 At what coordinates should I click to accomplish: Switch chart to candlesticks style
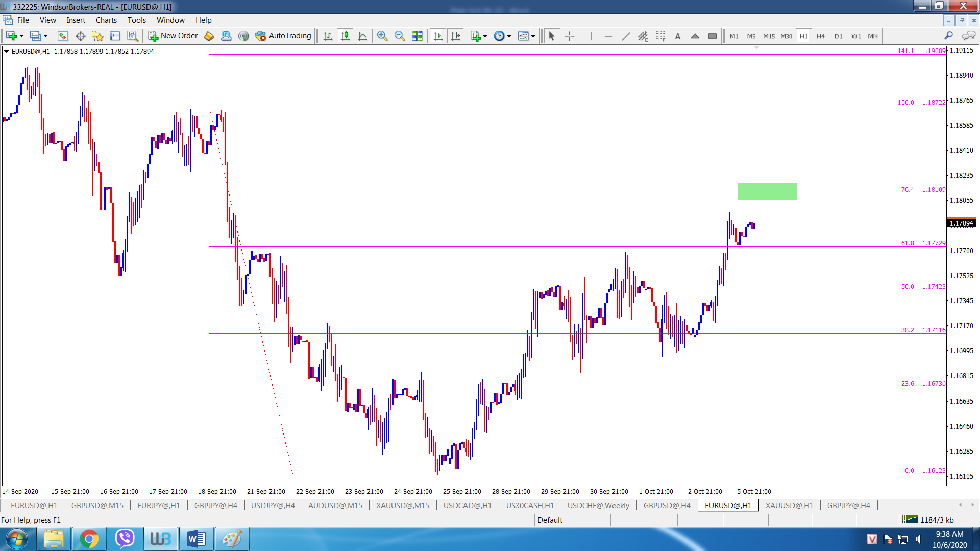coord(346,36)
